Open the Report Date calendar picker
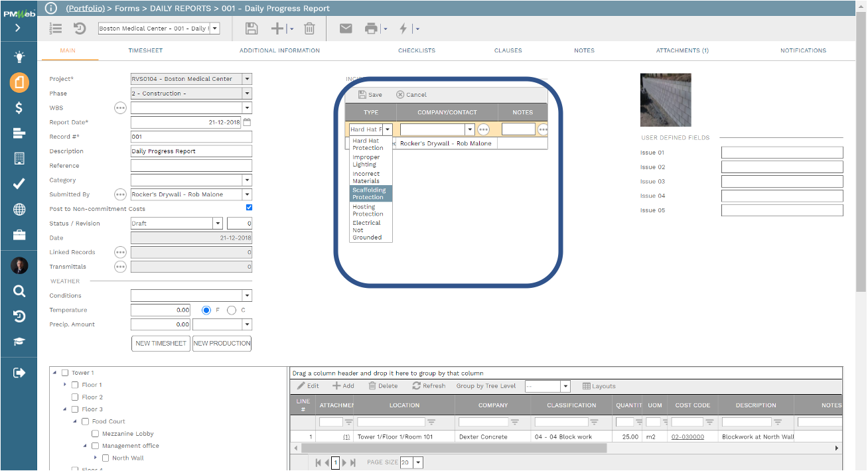Screen dimensions: 868x471 click(247, 122)
